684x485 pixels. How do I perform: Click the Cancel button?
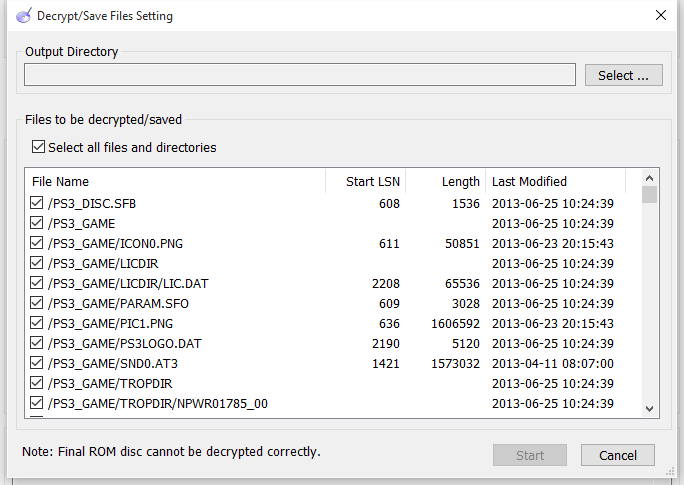[x=618, y=455]
